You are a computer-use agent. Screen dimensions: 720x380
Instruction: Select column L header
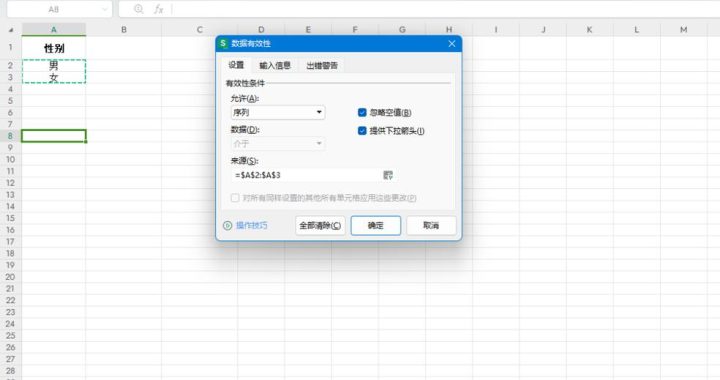(x=636, y=30)
